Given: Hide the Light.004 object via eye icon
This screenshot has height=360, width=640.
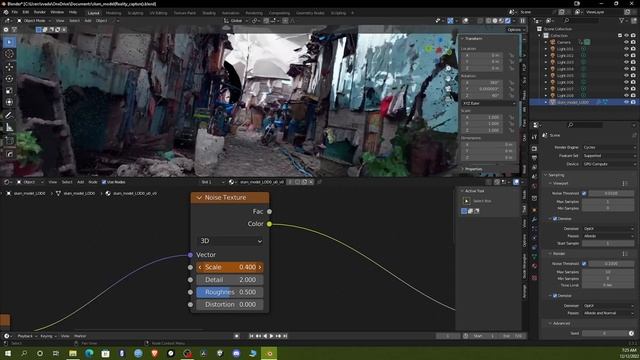Looking at the screenshot, I should (x=626, y=69).
